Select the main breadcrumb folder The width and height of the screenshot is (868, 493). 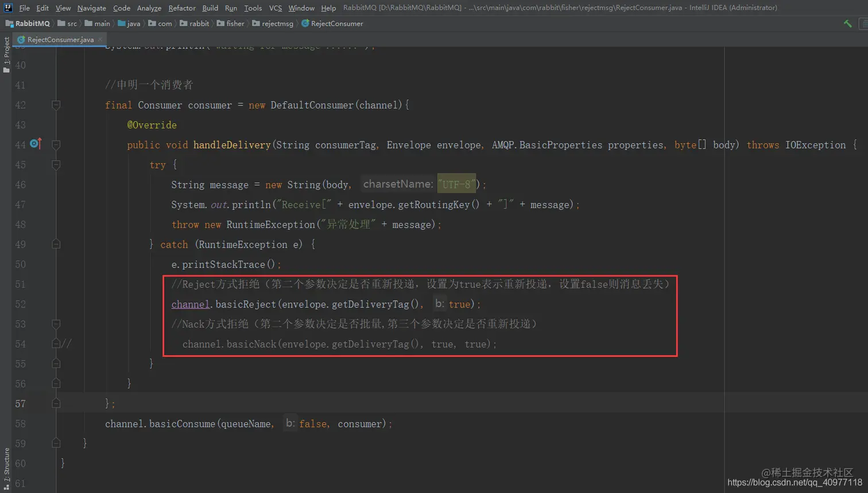point(98,24)
